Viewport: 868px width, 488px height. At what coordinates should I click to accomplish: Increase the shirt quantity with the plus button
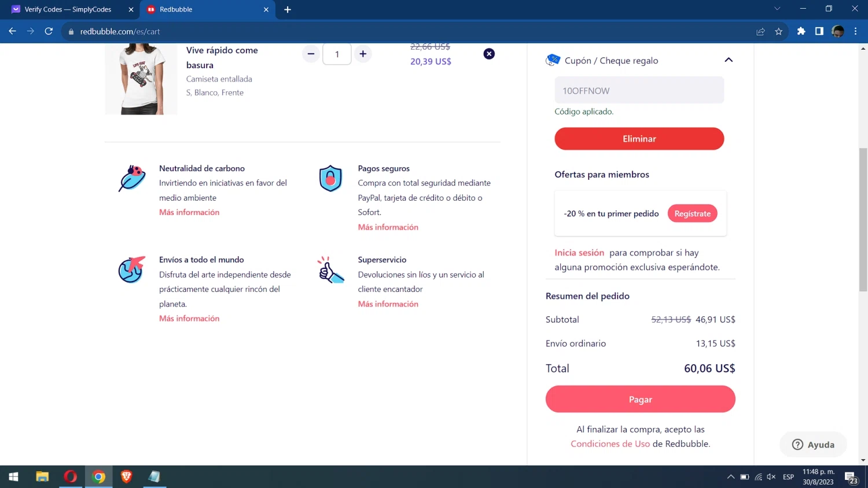[x=363, y=54]
